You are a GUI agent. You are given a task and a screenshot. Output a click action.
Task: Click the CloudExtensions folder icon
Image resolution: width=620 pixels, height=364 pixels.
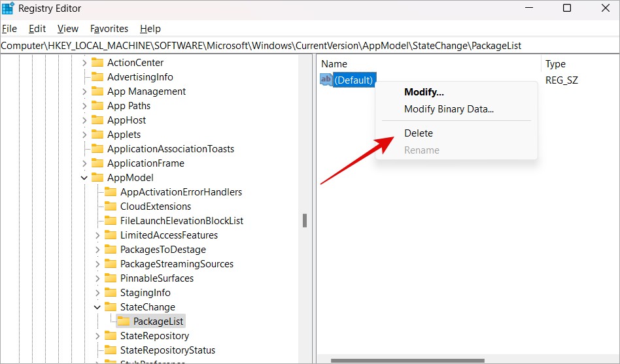pos(111,206)
